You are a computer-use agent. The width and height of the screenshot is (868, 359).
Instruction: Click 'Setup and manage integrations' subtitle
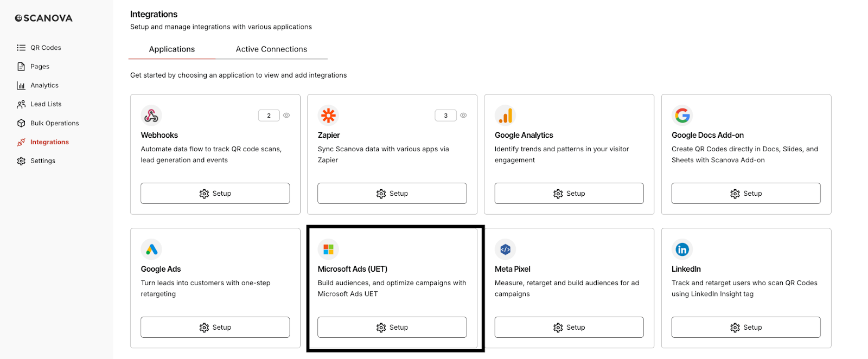tap(221, 27)
